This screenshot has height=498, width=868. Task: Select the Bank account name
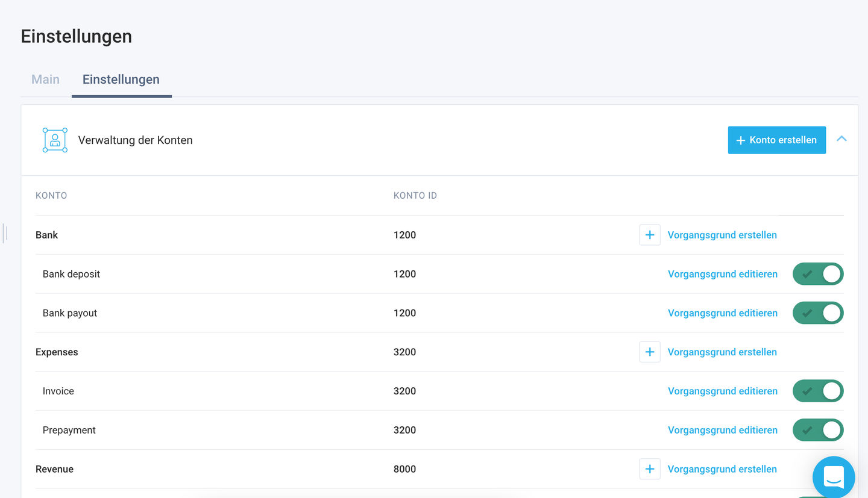(x=47, y=235)
